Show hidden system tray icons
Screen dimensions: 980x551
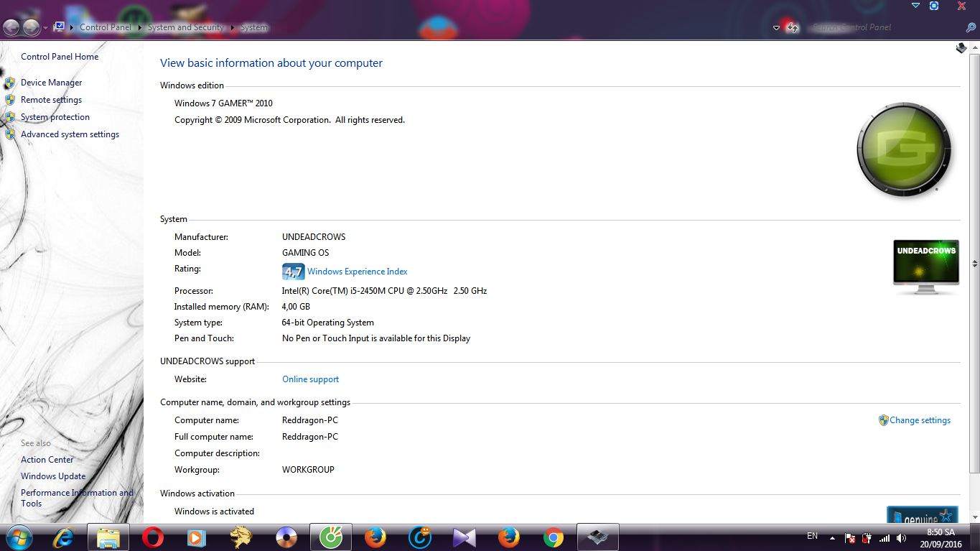pos(832,538)
